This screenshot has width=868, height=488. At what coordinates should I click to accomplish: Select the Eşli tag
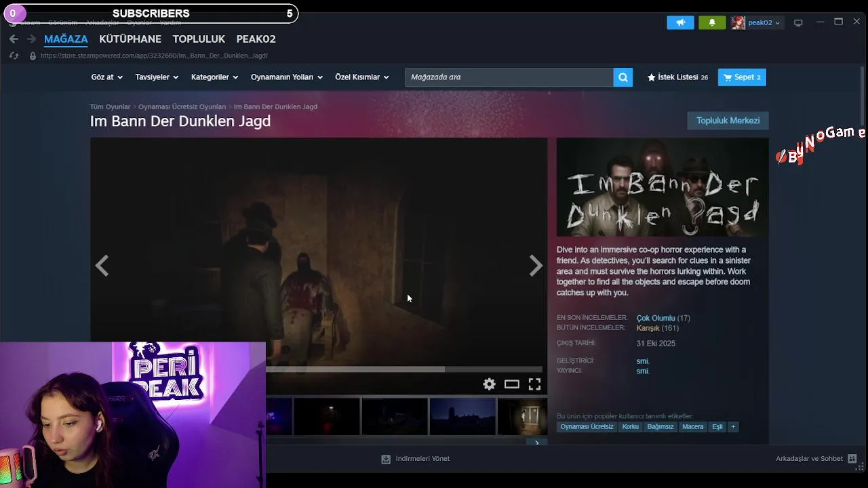click(717, 427)
